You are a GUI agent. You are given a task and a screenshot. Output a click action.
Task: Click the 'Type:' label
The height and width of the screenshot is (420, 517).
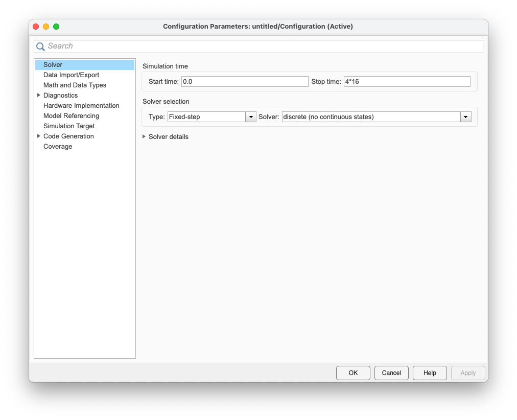(x=157, y=116)
